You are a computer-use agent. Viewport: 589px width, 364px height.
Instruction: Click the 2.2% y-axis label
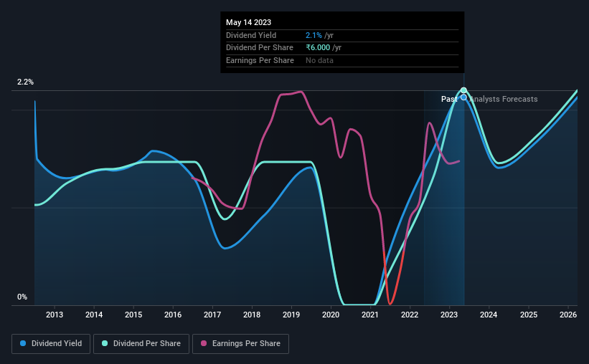click(25, 82)
